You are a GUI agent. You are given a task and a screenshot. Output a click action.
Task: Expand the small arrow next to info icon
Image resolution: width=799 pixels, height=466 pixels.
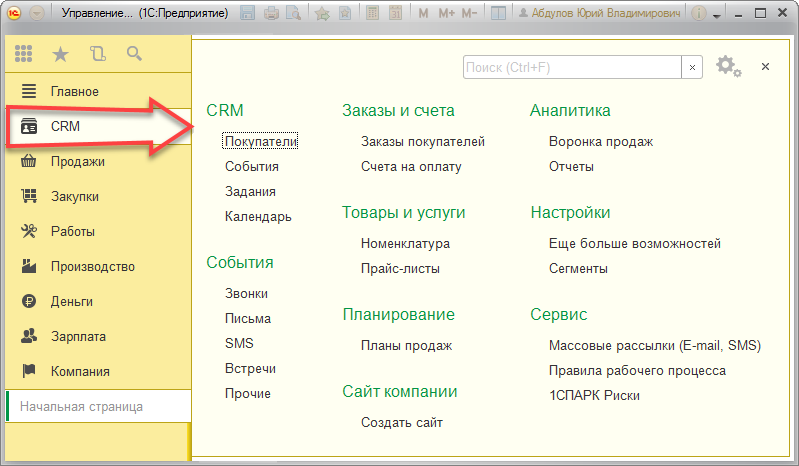(716, 15)
